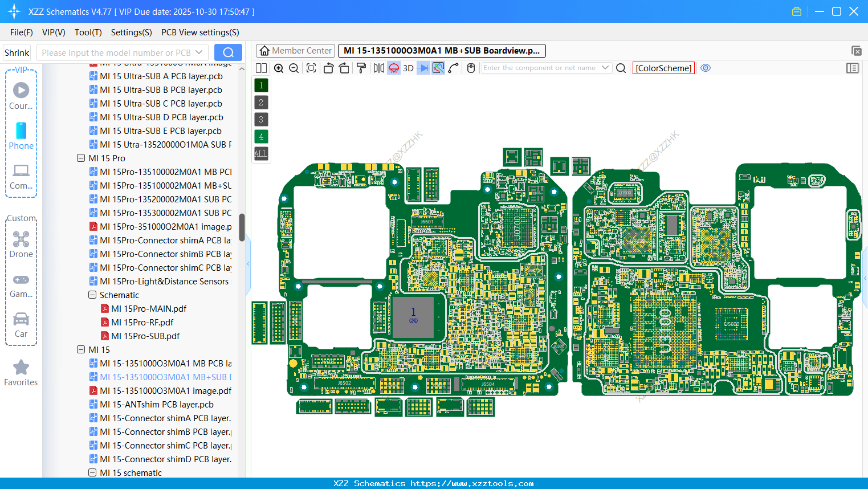Open the ColorScheme selector
Image resolution: width=868 pixels, height=489 pixels.
[x=663, y=68]
